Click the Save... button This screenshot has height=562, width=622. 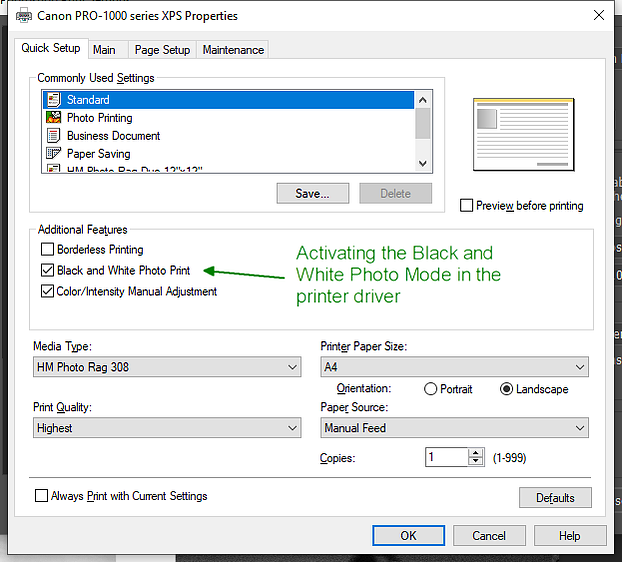tap(313, 194)
